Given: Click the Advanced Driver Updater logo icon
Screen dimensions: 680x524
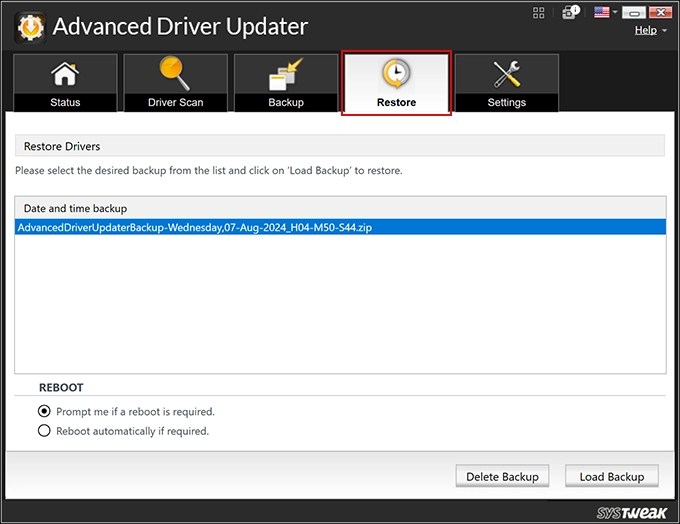Looking at the screenshot, I should [x=30, y=28].
